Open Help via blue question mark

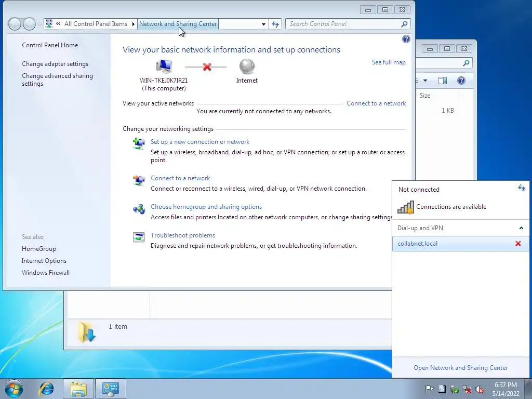click(406, 39)
